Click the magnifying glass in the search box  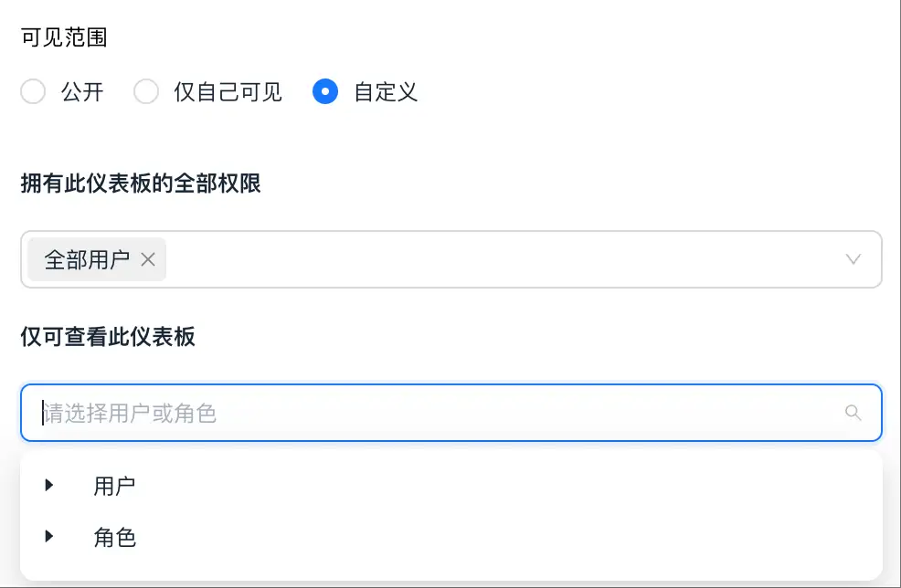pyautogui.click(x=853, y=413)
